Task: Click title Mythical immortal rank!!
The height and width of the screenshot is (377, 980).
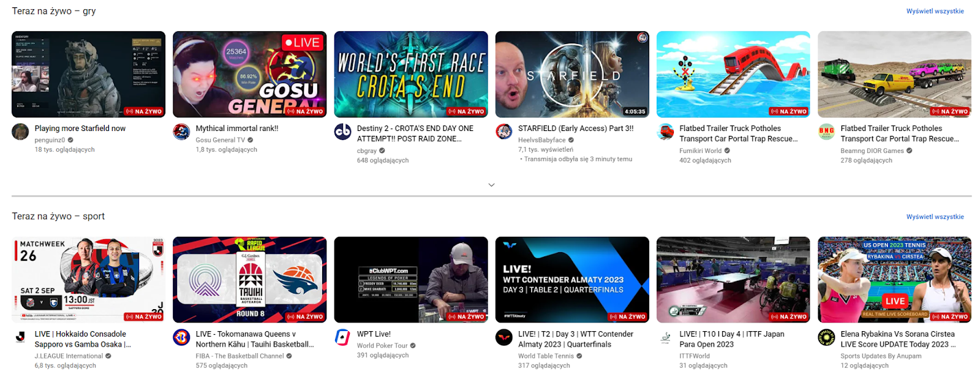Action: [237, 129]
